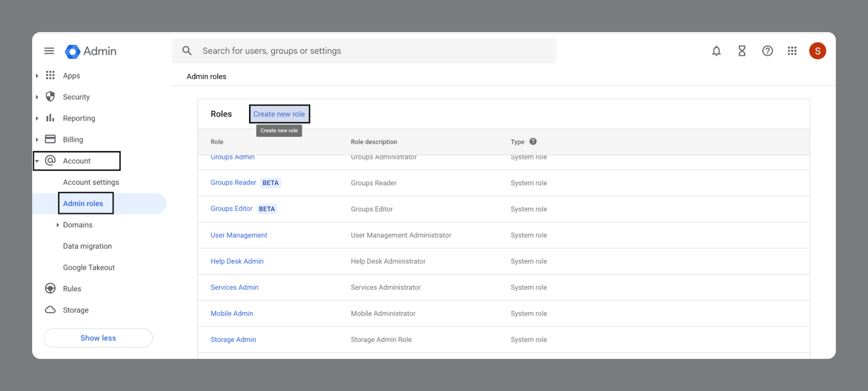Click the notifications bell icon

[716, 51]
